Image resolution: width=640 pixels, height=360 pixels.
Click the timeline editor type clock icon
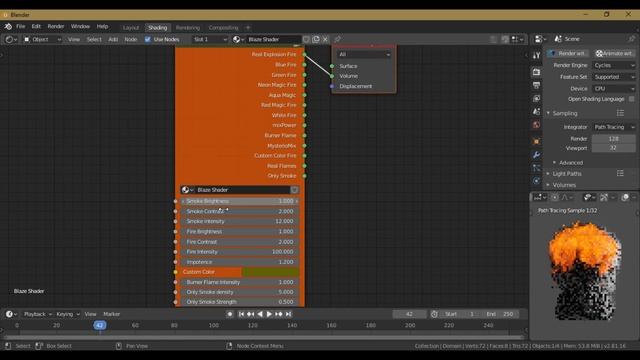tap(11, 314)
